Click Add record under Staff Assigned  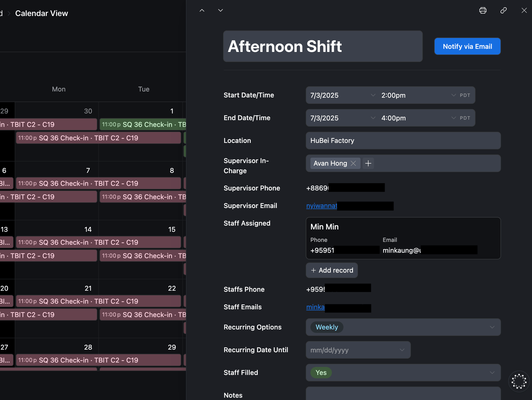pyautogui.click(x=332, y=270)
